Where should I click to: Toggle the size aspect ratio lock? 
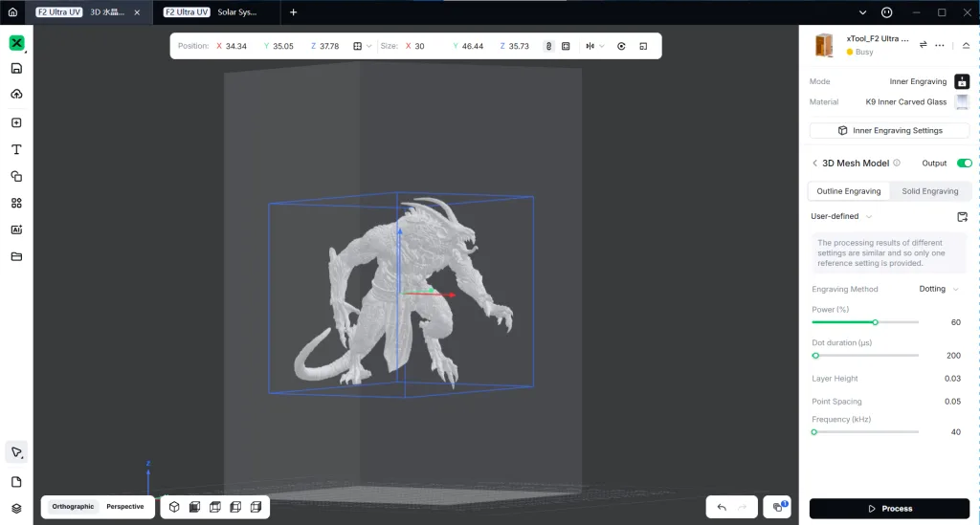click(548, 46)
